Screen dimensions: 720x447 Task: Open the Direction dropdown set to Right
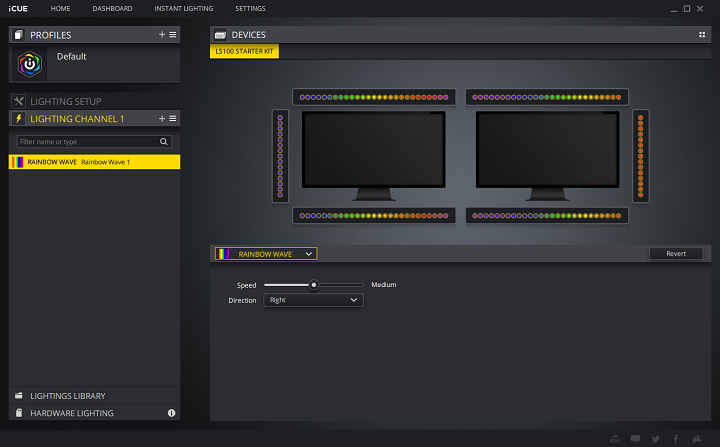pos(313,300)
